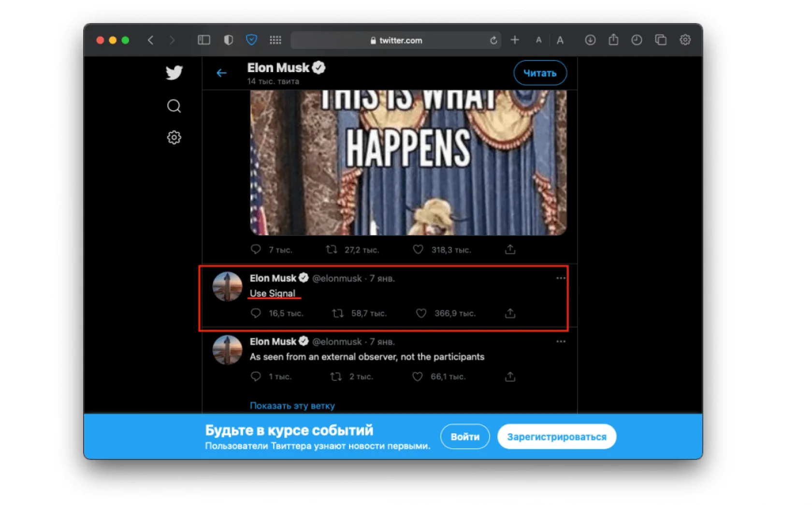
Task: Show Safari downloads
Action: pos(590,40)
